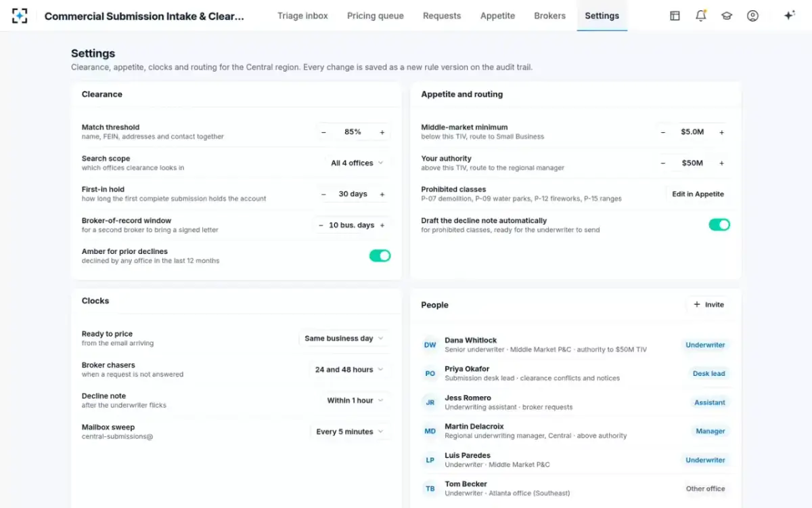Click Martin Delacroix's MD avatar
This screenshot has width=812, height=508.
430,431
